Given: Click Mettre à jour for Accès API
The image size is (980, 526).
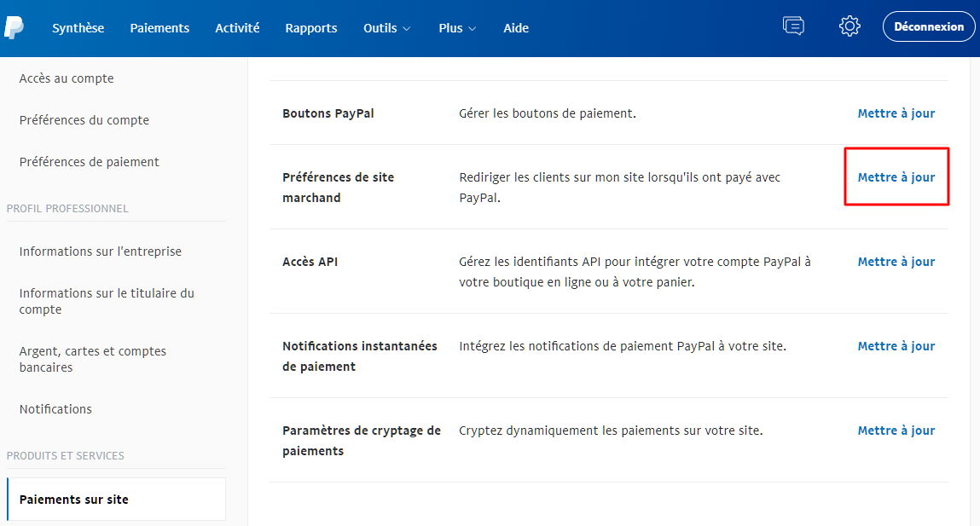Looking at the screenshot, I should pos(896,261).
